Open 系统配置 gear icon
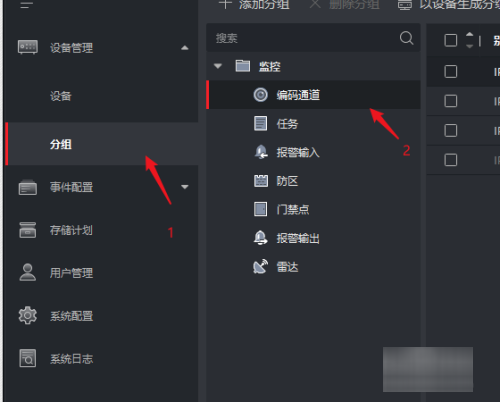Viewport: 500px width, 402px height. pos(28,315)
